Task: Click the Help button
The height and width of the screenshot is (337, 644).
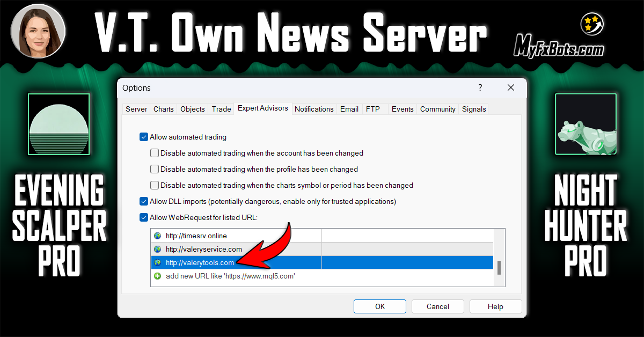Action: point(496,306)
